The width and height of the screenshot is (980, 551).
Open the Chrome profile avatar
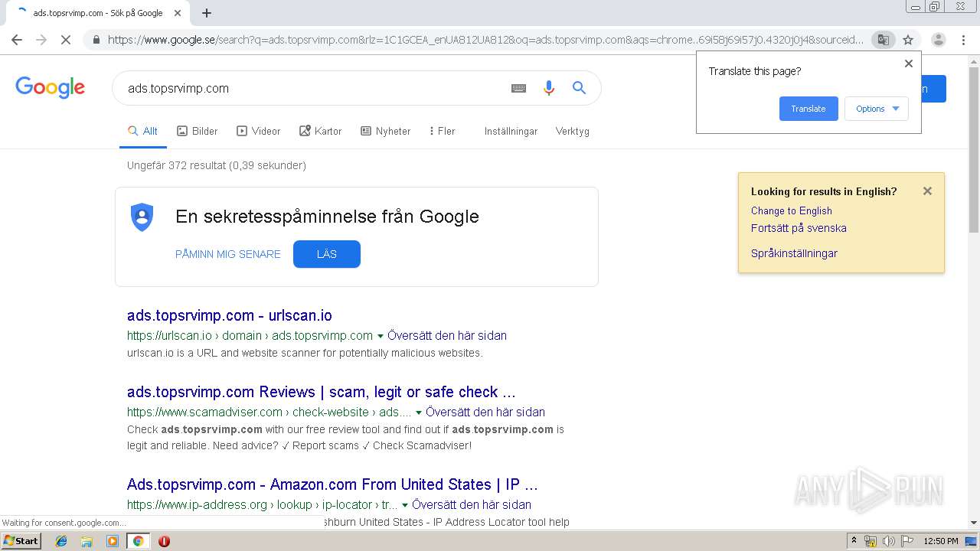click(939, 40)
